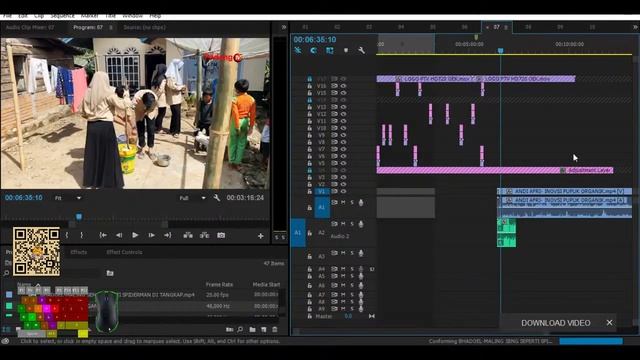Viewport: 640px width, 360px height.
Task: Click the Master track go-to-end icon
Action: (371, 316)
